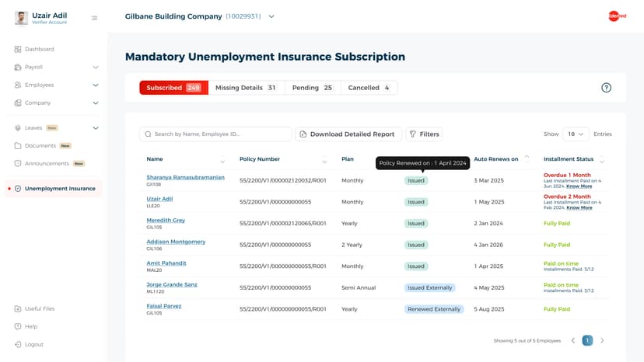
Task: Click the Payroll sidebar icon
Action: (x=18, y=67)
